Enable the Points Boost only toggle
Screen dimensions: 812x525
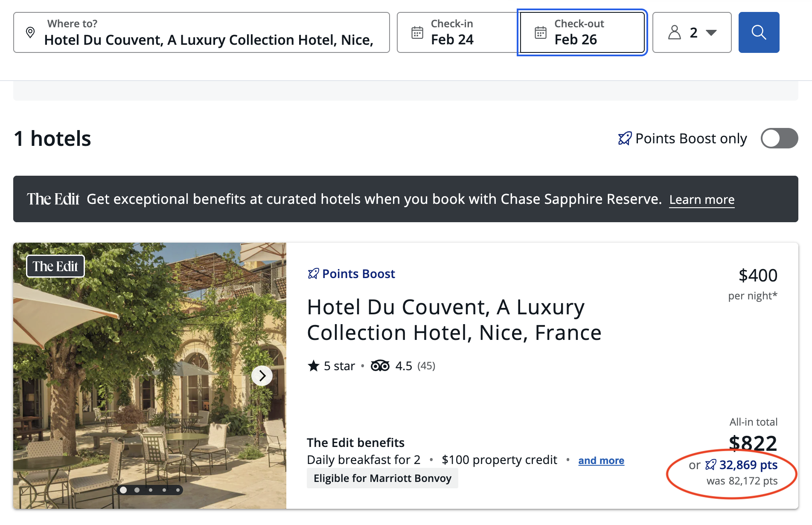pyautogui.click(x=779, y=138)
